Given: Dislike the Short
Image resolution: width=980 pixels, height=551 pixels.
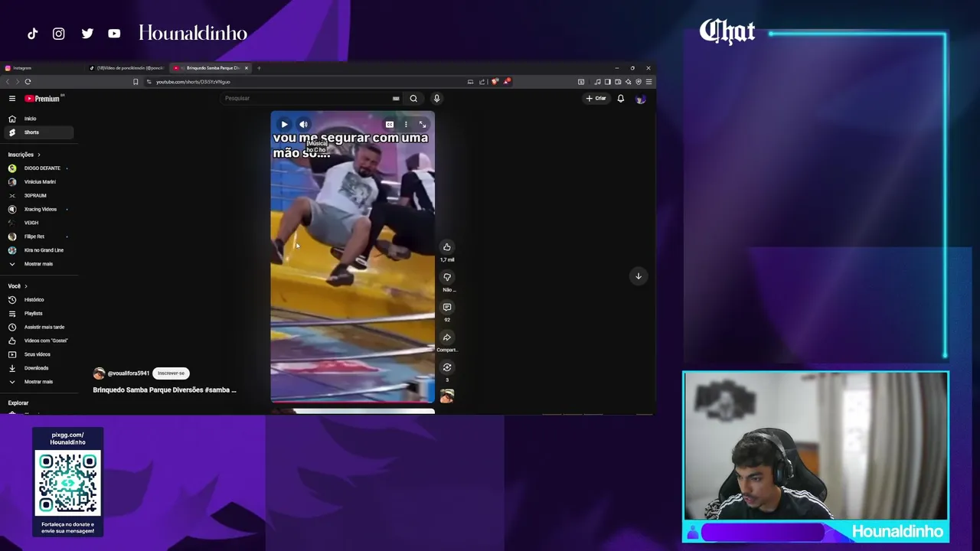Looking at the screenshot, I should click(447, 277).
